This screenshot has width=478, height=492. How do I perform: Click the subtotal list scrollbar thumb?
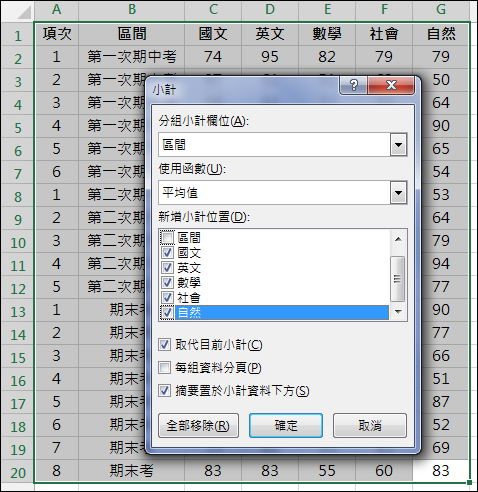pyautogui.click(x=398, y=278)
